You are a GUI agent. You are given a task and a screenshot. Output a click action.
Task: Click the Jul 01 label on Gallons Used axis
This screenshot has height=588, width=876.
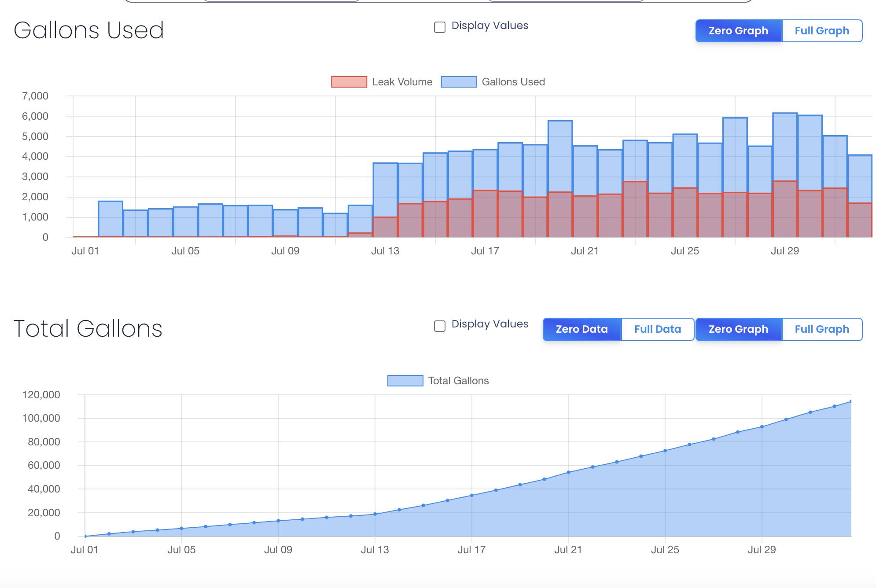[x=85, y=251]
